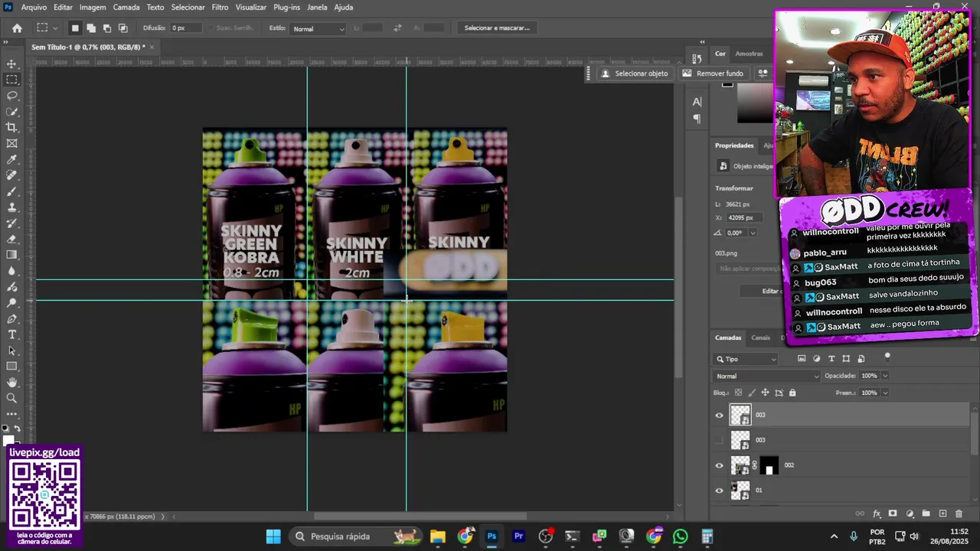Image resolution: width=980 pixels, height=551 pixels.
Task: Choose the Hand tool
Action: pos(11,382)
